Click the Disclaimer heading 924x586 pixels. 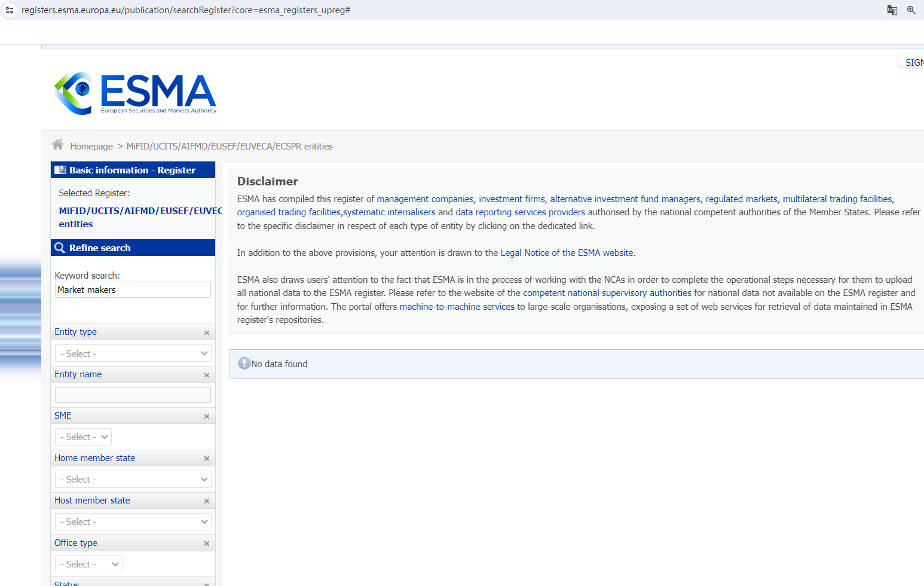click(x=268, y=181)
